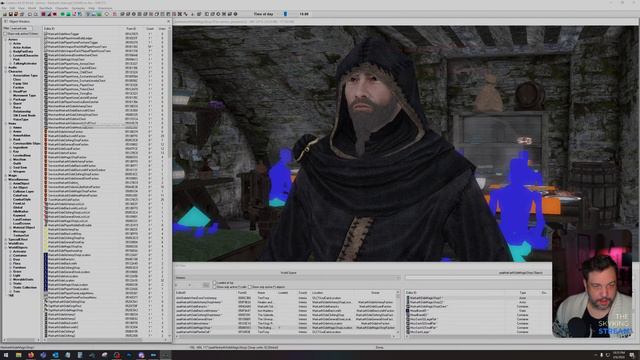Select Faction in the Character category
Viewport: 640px width, 360px height.
[18, 87]
